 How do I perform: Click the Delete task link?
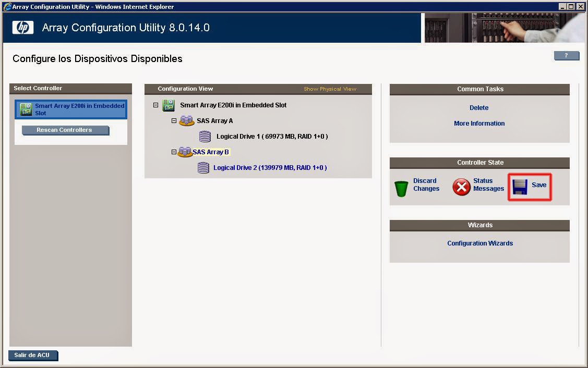pos(479,107)
